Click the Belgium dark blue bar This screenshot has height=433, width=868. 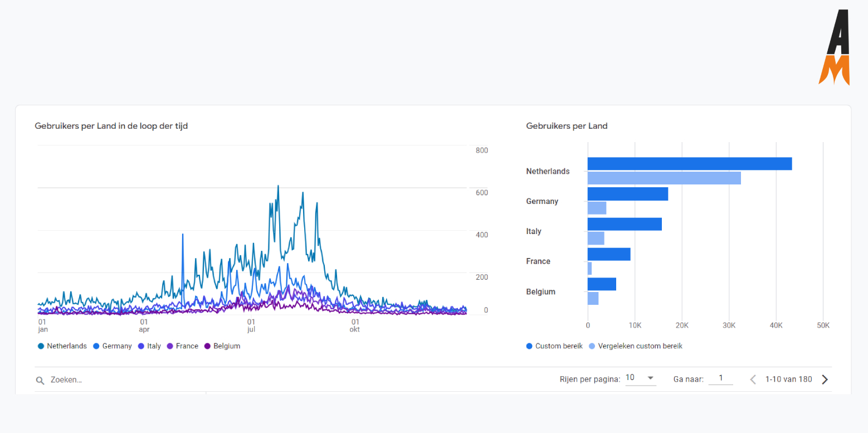(602, 284)
